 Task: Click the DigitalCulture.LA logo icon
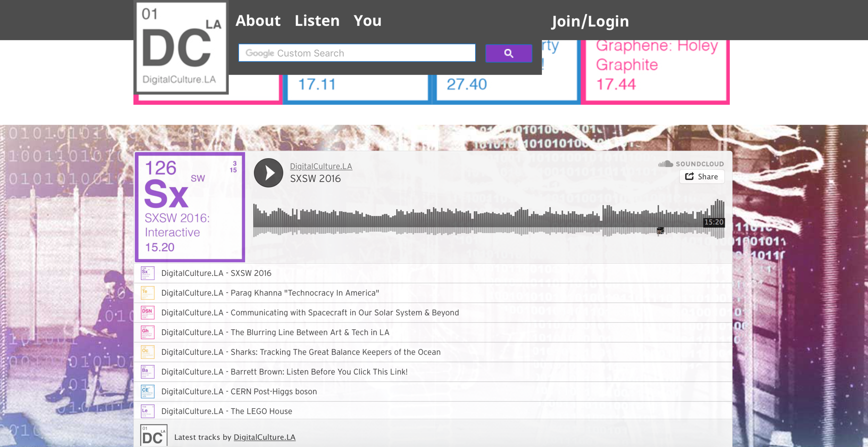tap(180, 47)
